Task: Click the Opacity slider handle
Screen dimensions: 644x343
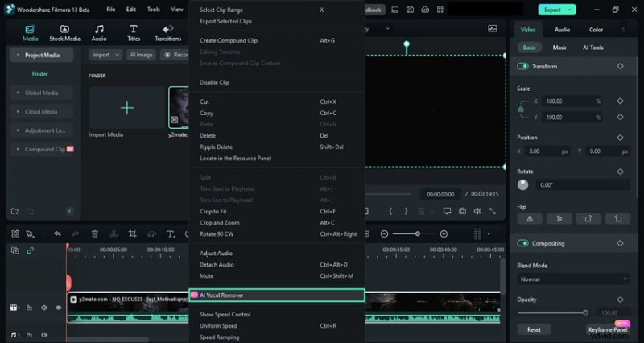Action: (x=585, y=312)
